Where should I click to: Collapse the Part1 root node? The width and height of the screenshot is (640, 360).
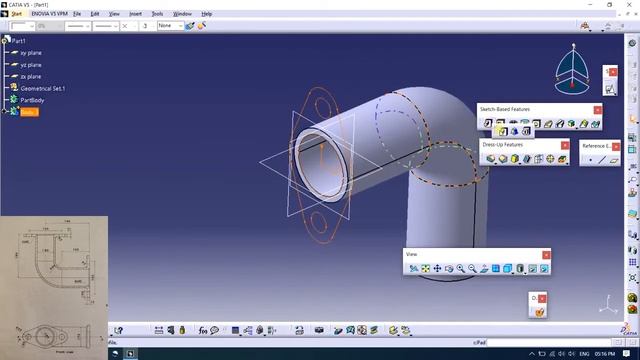4,40
